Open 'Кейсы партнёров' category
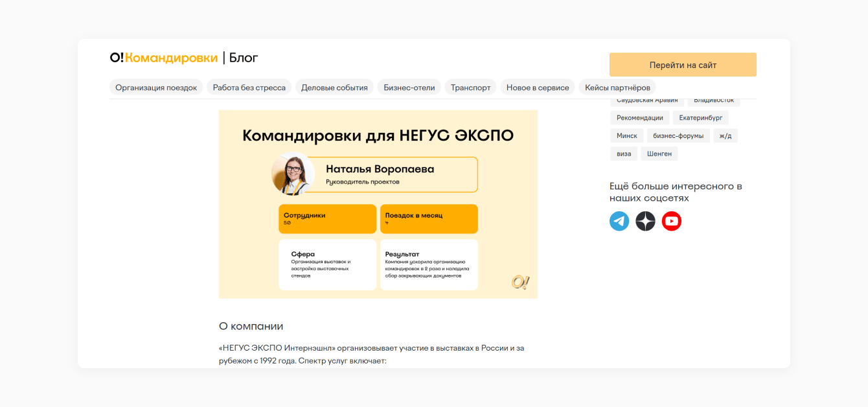 [x=617, y=87]
